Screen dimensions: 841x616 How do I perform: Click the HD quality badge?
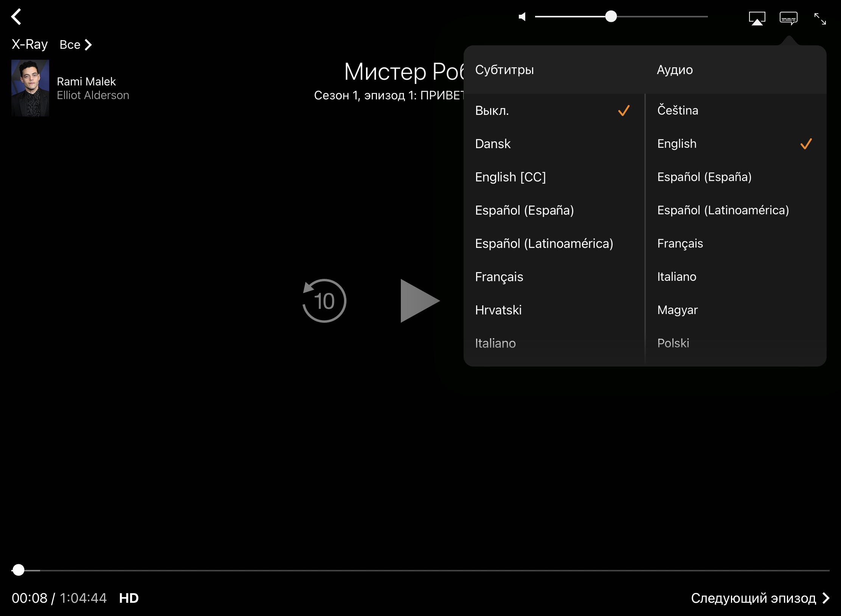pyautogui.click(x=129, y=598)
